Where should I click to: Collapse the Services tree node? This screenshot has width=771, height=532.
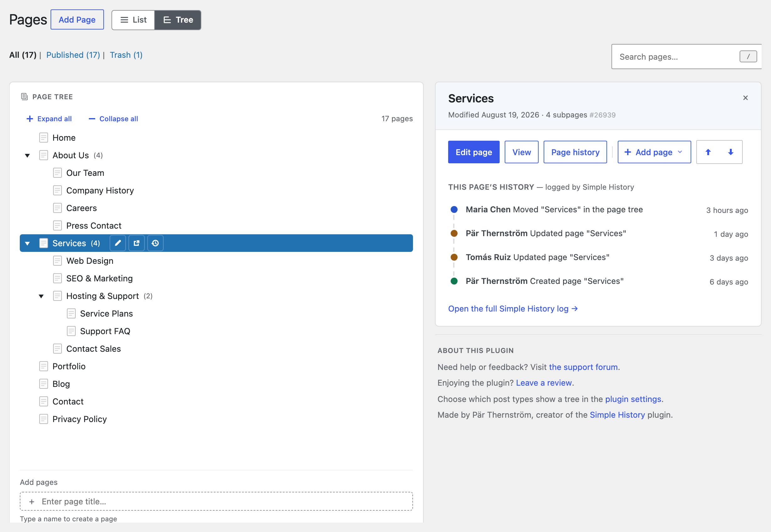point(27,243)
